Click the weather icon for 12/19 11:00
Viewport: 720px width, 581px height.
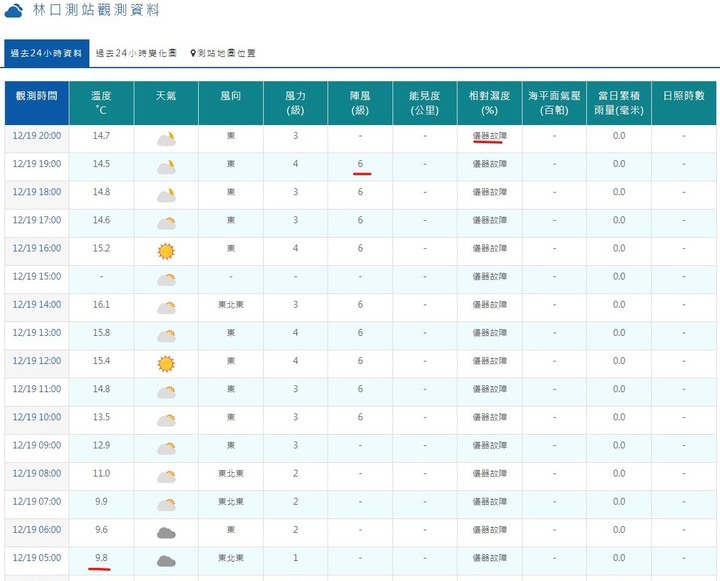(166, 392)
